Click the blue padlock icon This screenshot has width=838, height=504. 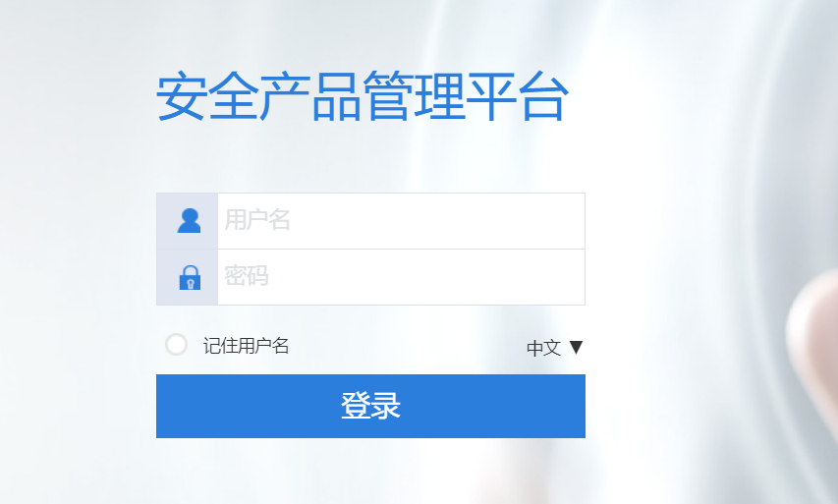pyautogui.click(x=190, y=277)
